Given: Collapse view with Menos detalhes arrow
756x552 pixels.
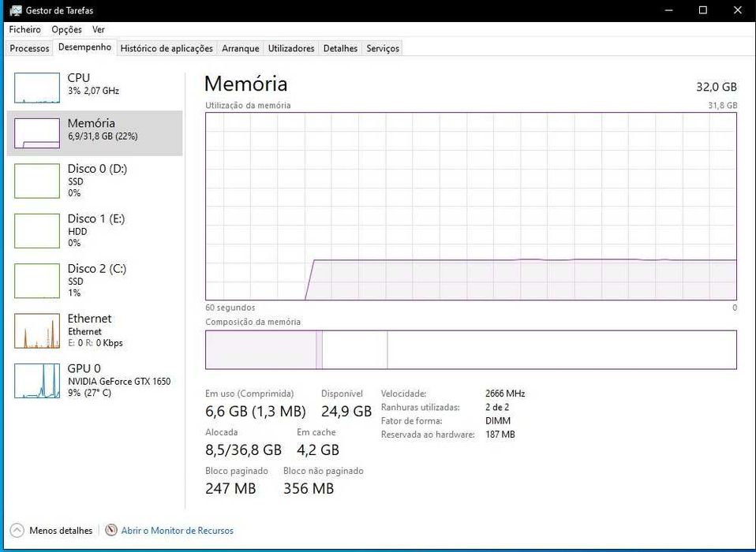Looking at the screenshot, I should pos(17,531).
